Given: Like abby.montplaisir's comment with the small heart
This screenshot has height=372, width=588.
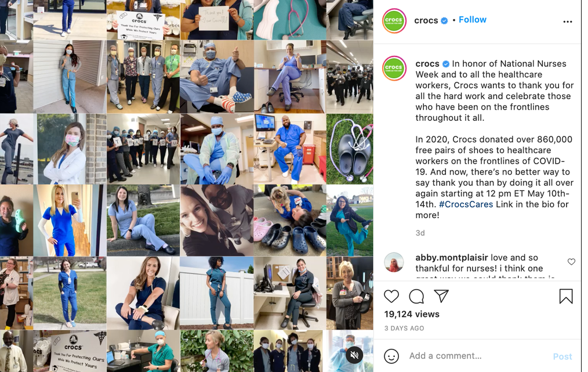Looking at the screenshot, I should pyautogui.click(x=571, y=262).
